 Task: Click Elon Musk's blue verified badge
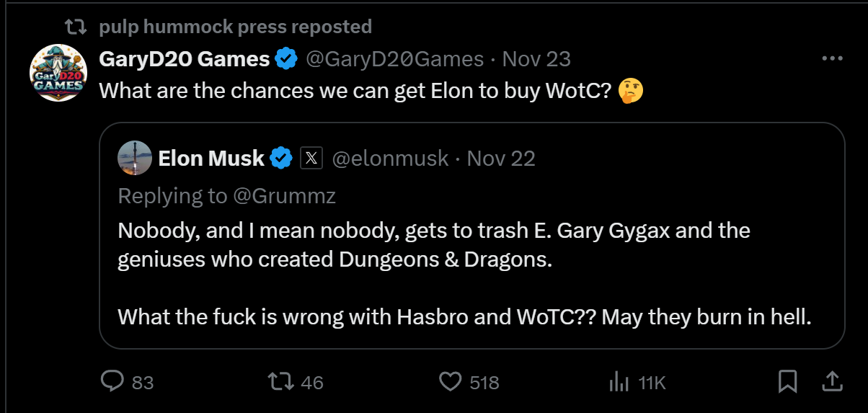281,159
